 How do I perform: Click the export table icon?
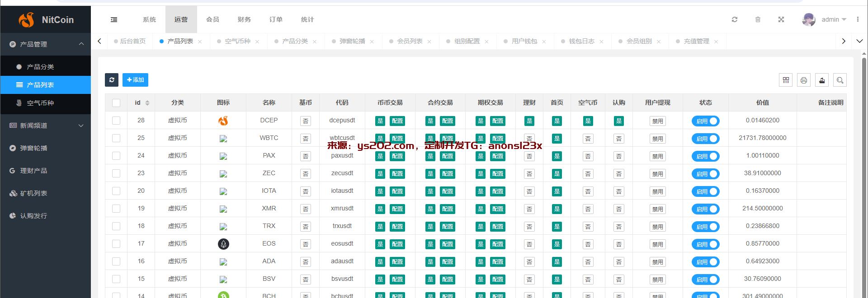pyautogui.click(x=822, y=80)
